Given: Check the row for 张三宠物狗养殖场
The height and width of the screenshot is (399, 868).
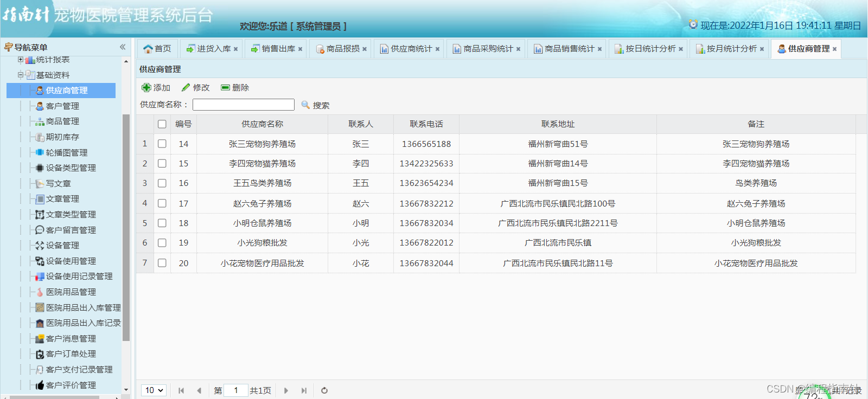Looking at the screenshot, I should 162,144.
